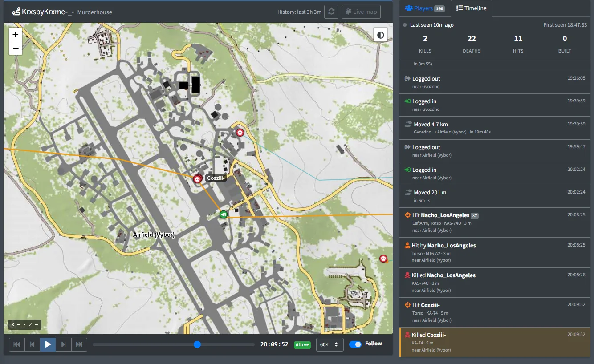
Task: Skip to the last timeline event
Action: coord(79,344)
